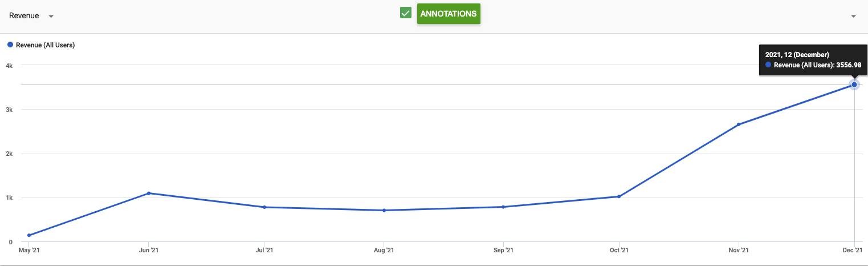The width and height of the screenshot is (868, 266).
Task: Click the ANNOTATIONS button
Action: click(449, 14)
